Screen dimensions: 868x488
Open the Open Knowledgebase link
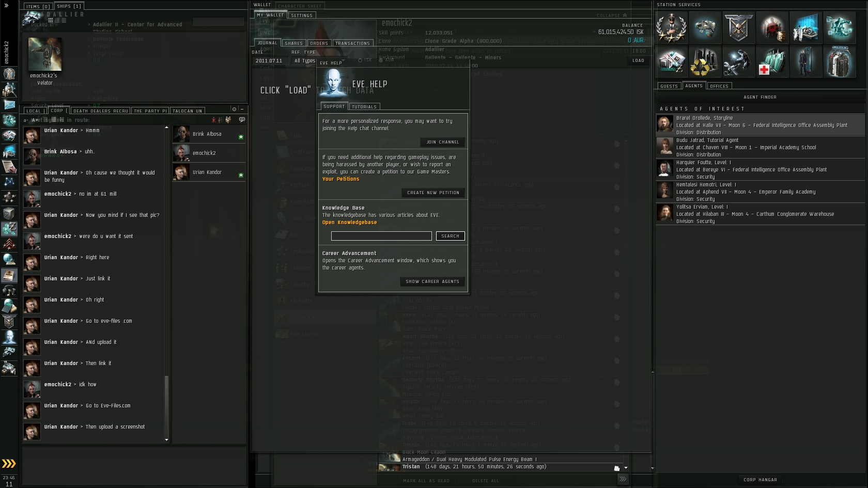click(x=349, y=223)
